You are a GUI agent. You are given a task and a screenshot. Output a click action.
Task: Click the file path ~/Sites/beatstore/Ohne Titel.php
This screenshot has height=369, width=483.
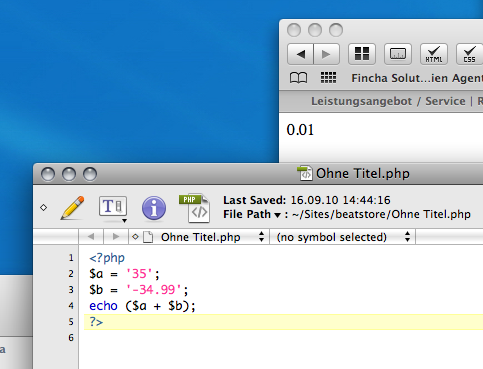(381, 214)
